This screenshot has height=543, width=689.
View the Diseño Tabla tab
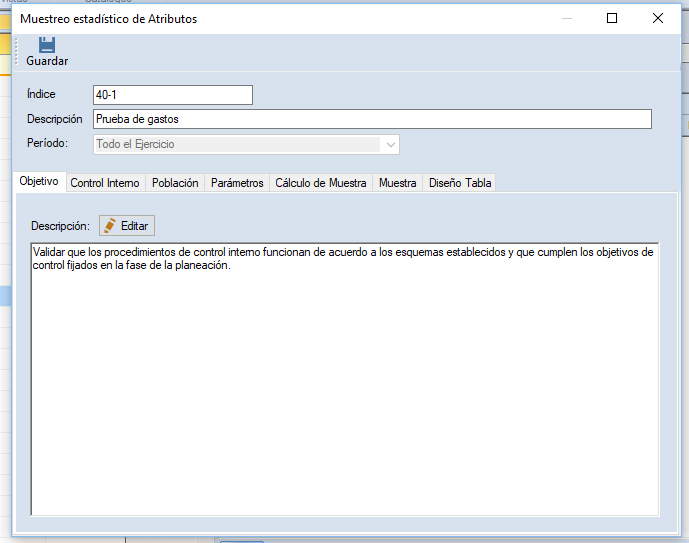click(459, 183)
